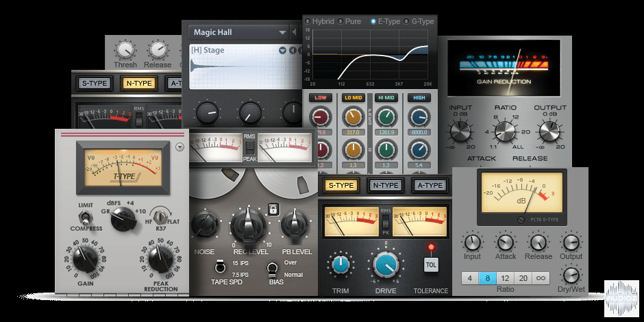The height and width of the screenshot is (322, 644).
Task: Click the tape NOISE knob
Action: (x=206, y=224)
